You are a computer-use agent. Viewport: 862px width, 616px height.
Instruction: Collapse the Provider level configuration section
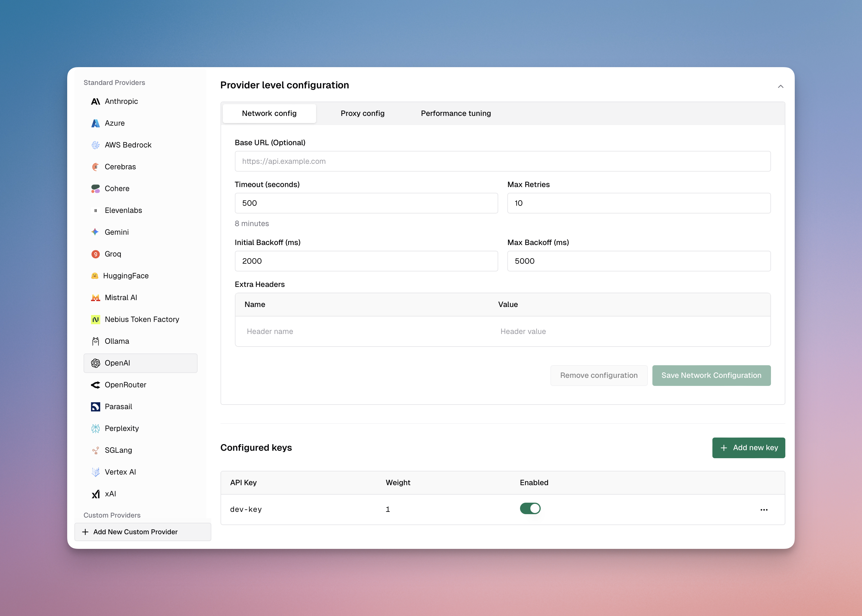(x=780, y=86)
